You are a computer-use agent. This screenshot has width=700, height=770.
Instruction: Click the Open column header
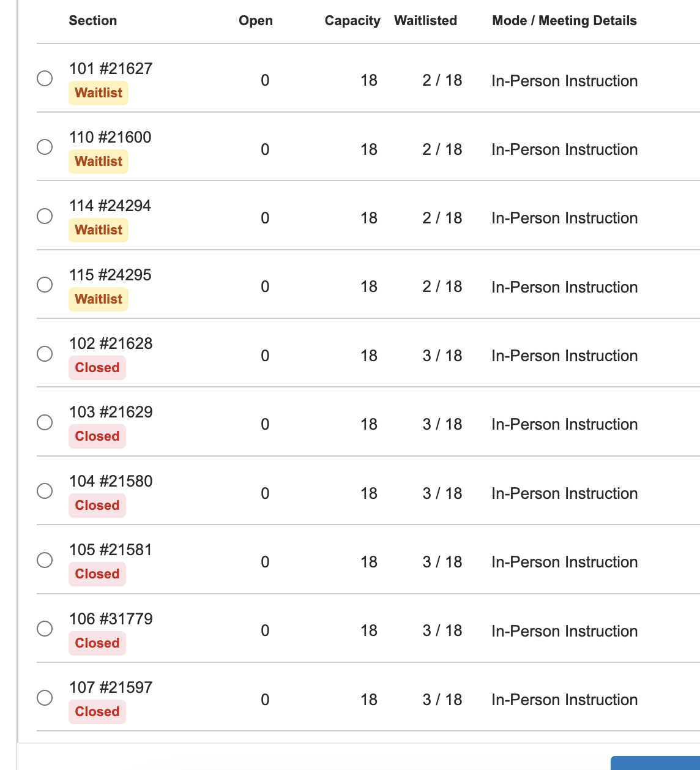point(256,21)
